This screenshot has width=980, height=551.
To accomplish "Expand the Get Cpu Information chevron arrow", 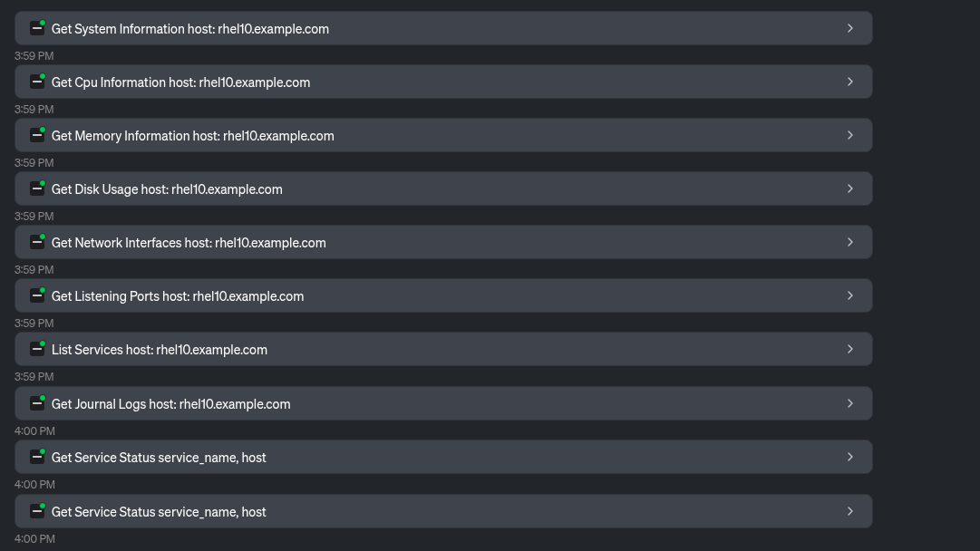I will 850,82.
